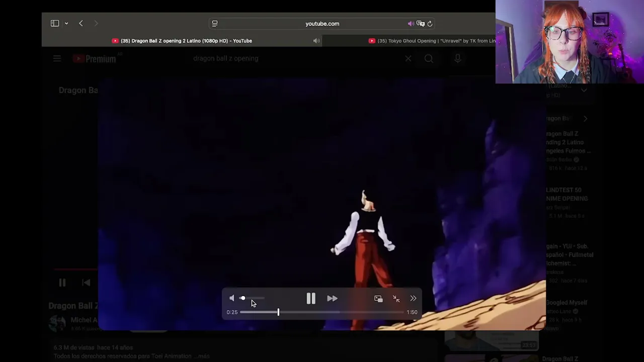Open more playback options chevrons

coord(413,298)
